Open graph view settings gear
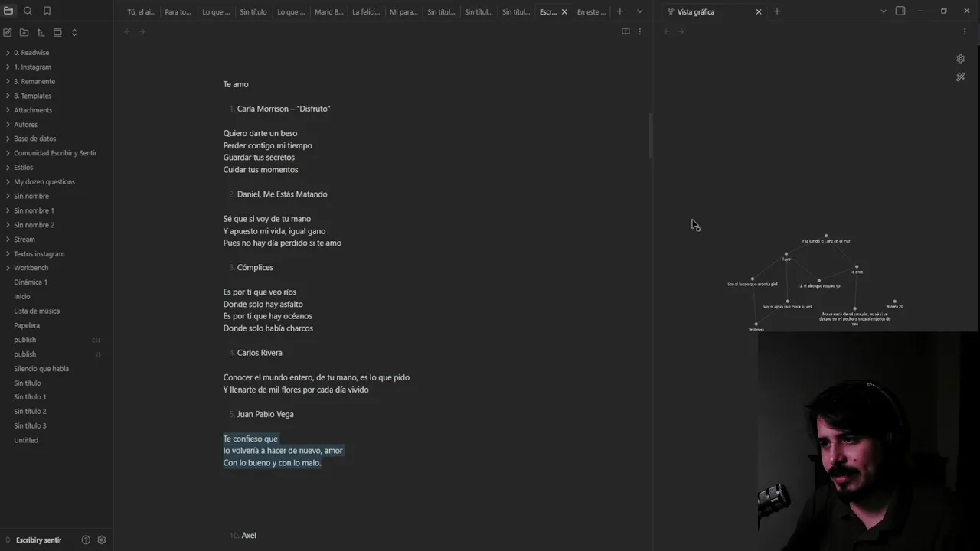980x551 pixels. coord(961,59)
